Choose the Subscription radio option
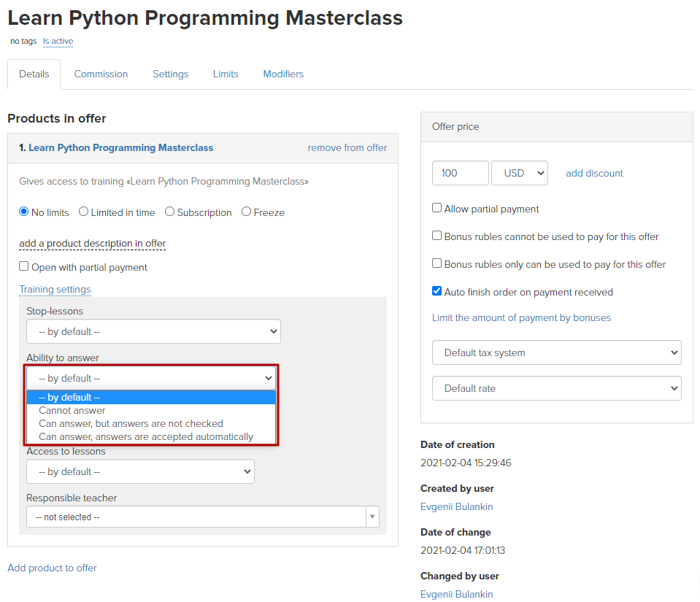 click(169, 212)
